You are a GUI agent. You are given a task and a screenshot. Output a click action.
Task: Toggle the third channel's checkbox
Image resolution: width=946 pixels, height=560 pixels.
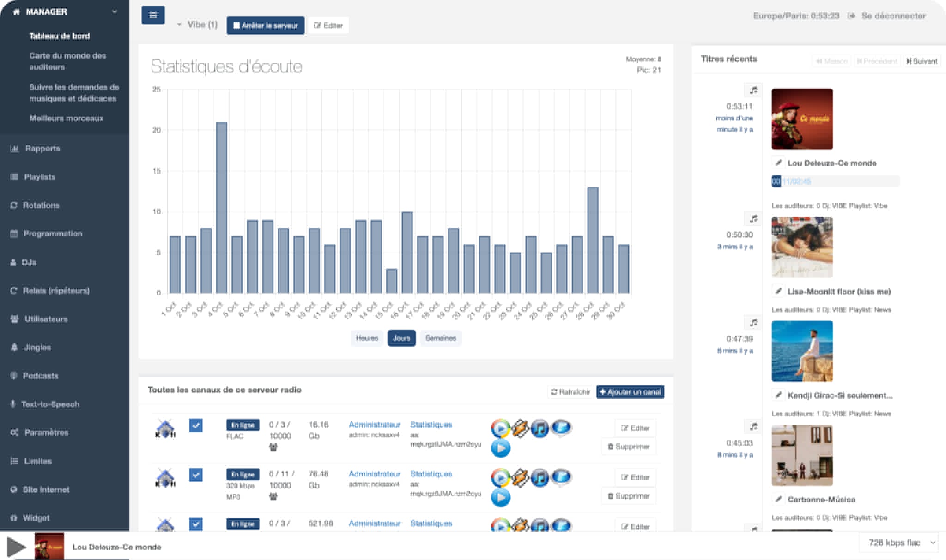[196, 524]
